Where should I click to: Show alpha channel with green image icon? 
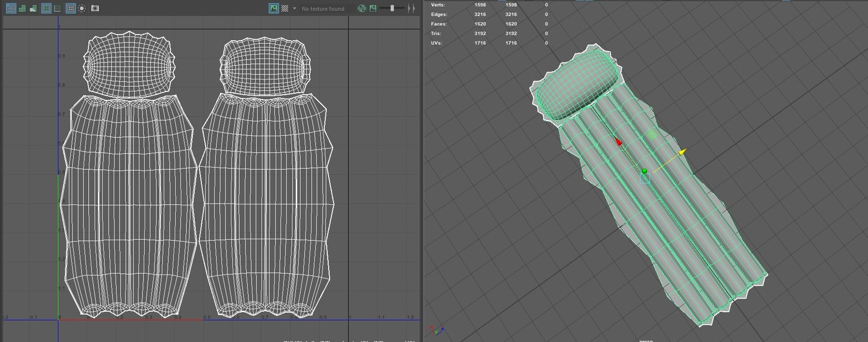click(373, 8)
